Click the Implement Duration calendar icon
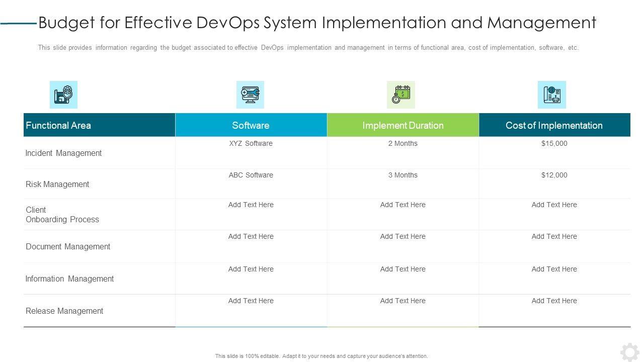 pyautogui.click(x=401, y=95)
